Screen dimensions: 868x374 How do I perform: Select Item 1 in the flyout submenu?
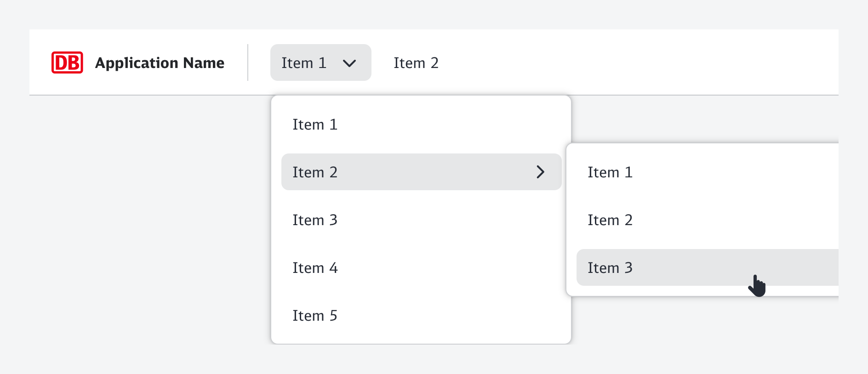(x=610, y=172)
